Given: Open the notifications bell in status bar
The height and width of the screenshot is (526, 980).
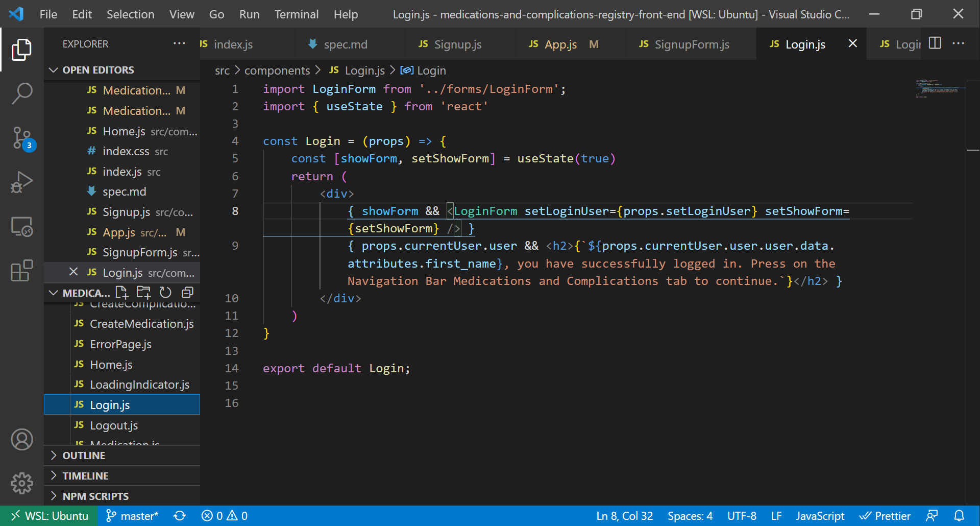Looking at the screenshot, I should (959, 516).
